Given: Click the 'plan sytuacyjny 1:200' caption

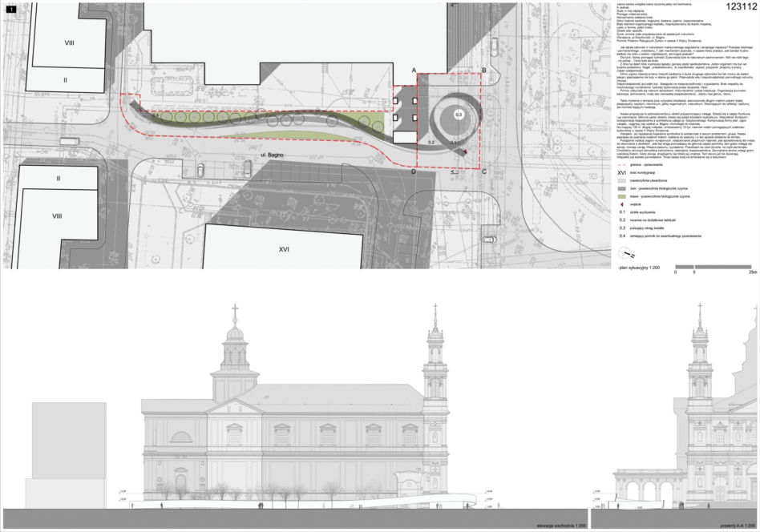Looking at the screenshot, I should click(x=639, y=268).
